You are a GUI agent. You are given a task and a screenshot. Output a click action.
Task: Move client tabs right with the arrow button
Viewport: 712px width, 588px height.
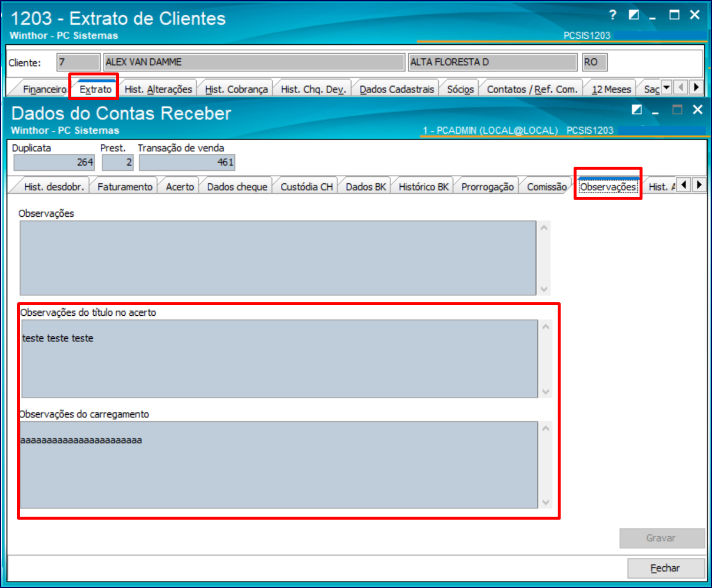pos(696,88)
